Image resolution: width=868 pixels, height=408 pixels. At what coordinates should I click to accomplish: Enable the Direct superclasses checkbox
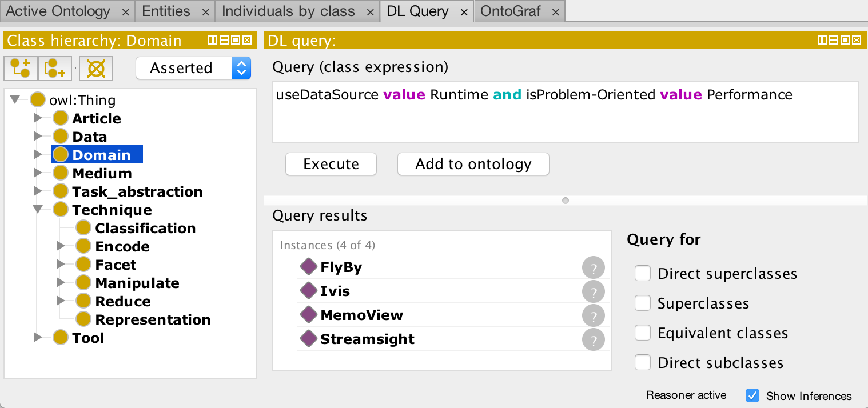(643, 274)
